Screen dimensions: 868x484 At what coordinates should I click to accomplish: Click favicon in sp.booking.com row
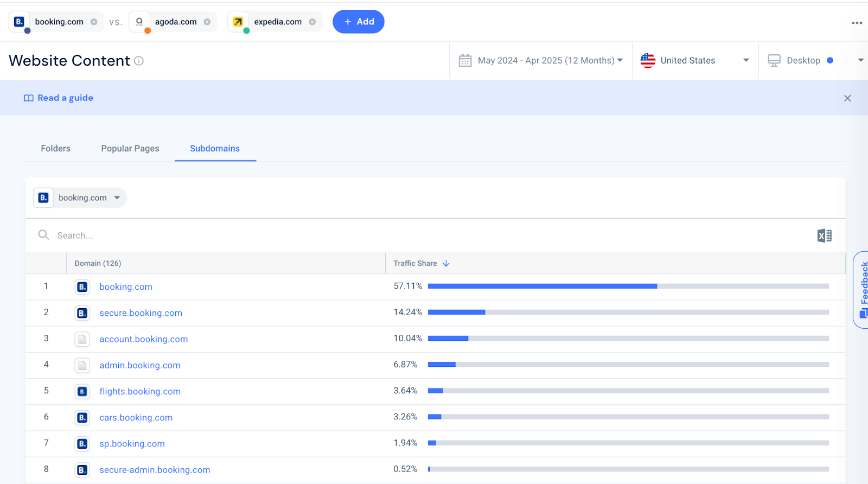[x=82, y=444]
